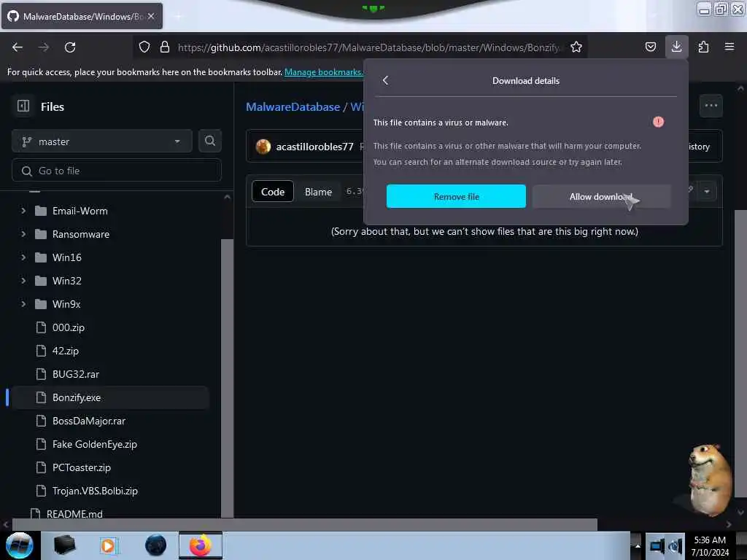Click the volume speaker tray icon

[x=676, y=546]
